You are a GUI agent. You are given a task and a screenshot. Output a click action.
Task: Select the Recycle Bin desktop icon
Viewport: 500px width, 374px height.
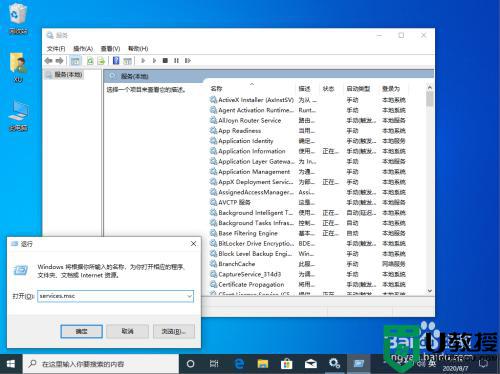[x=18, y=18]
